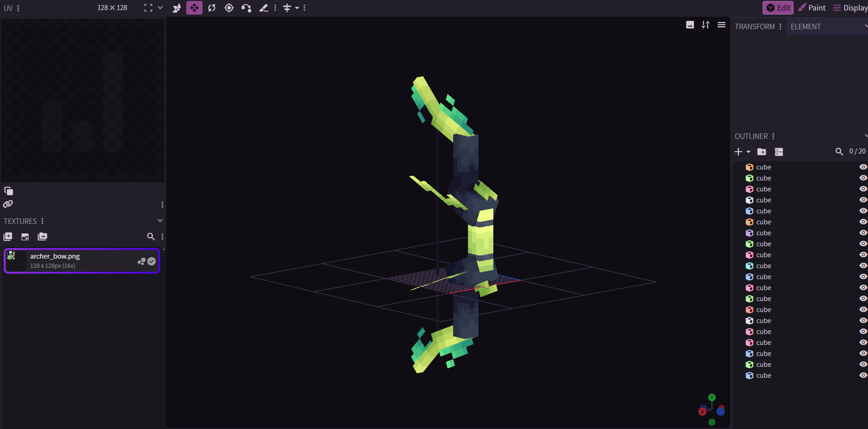Select the last cube in the outliner list
Image resolution: width=868 pixels, height=429 pixels.
[x=800, y=376]
